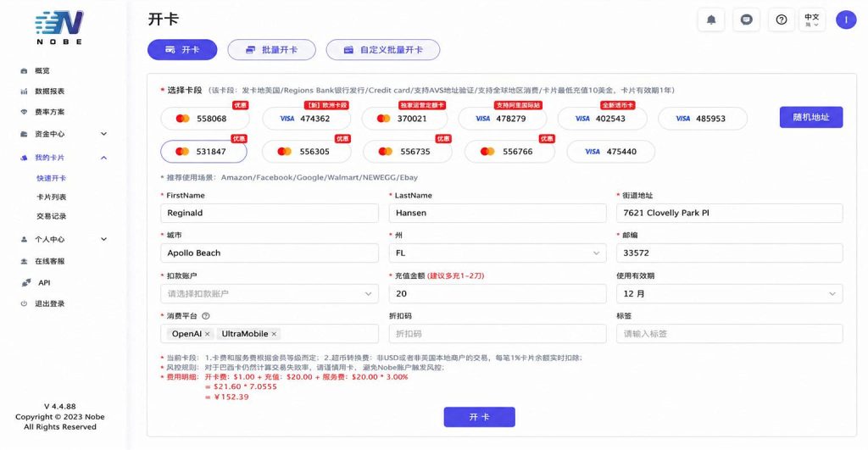Switch to the 自定义批量开卡 tab
Viewport: 868px width, 450px height.
383,50
